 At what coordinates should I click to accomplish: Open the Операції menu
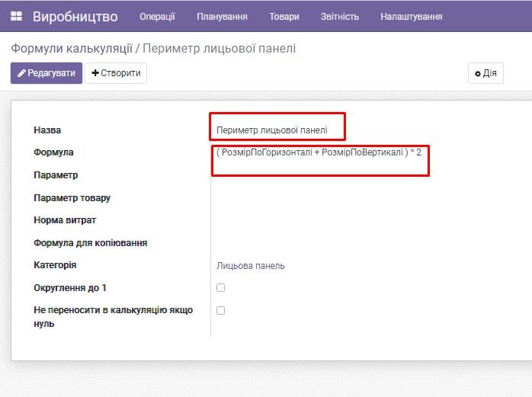(158, 17)
